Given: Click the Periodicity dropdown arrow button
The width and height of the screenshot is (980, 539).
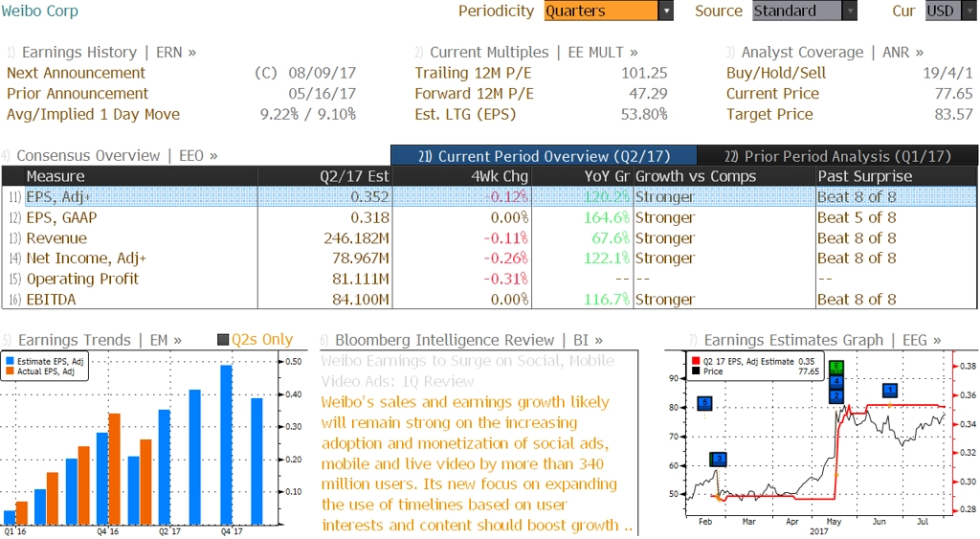Looking at the screenshot, I should (666, 11).
